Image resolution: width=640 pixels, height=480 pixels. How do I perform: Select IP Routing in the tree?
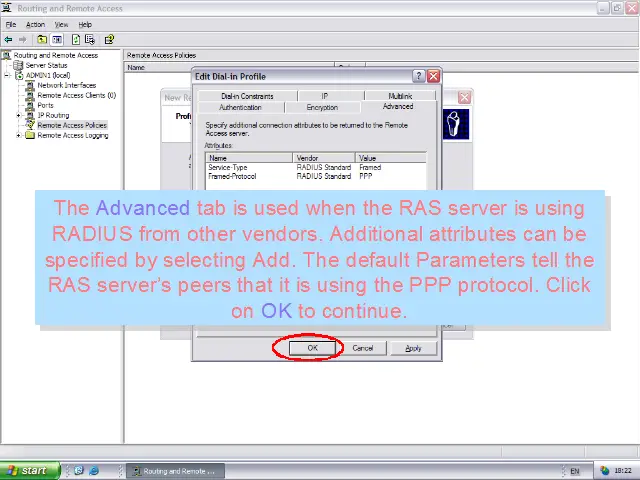(53, 116)
